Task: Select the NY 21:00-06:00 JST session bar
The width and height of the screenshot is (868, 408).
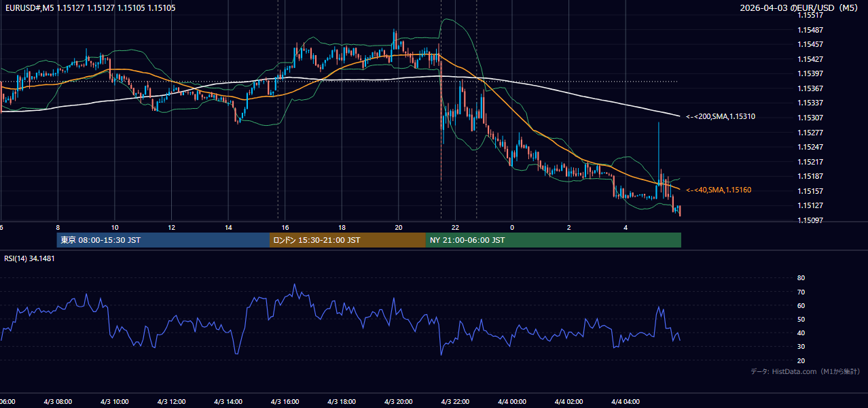Action: tap(554, 240)
